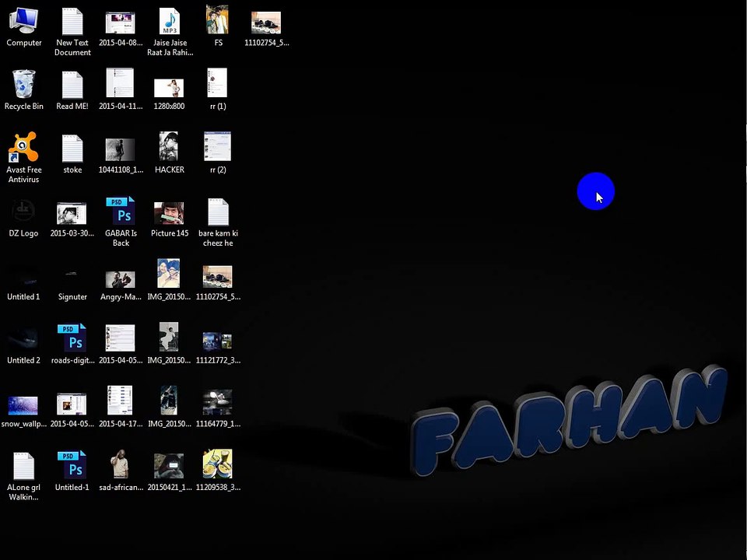747x560 pixels.
Task: Select the Untitled 2 file
Action: pos(23,344)
